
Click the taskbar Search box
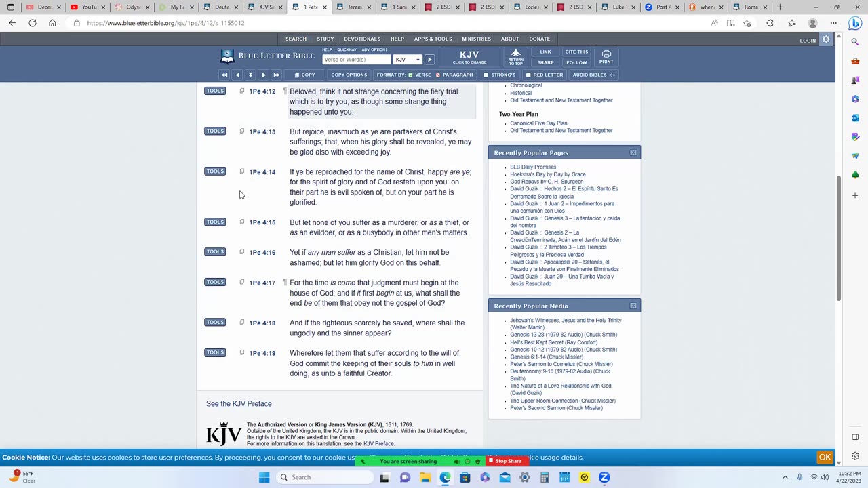[325, 477]
